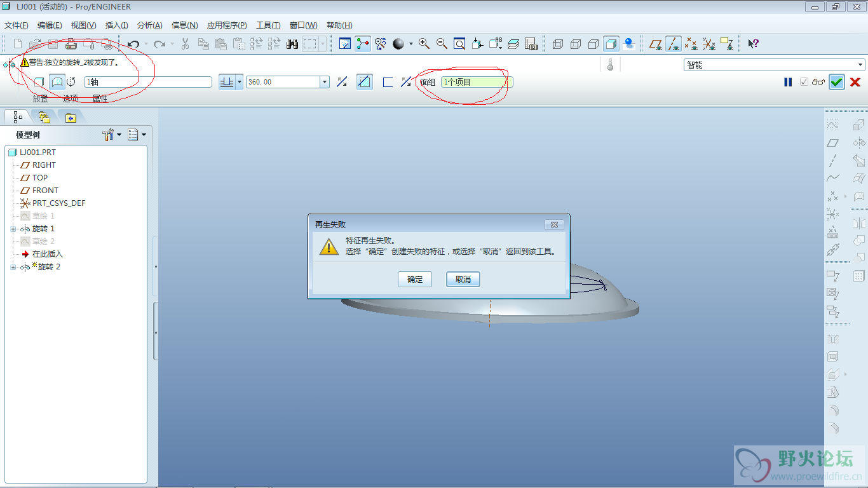Select LJ001.PRT root in model tree
Viewport: 868px width, 488px height.
pyautogui.click(x=37, y=152)
